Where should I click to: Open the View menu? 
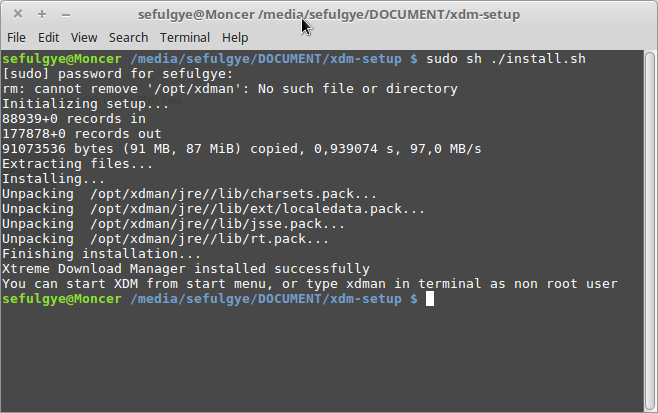(84, 37)
